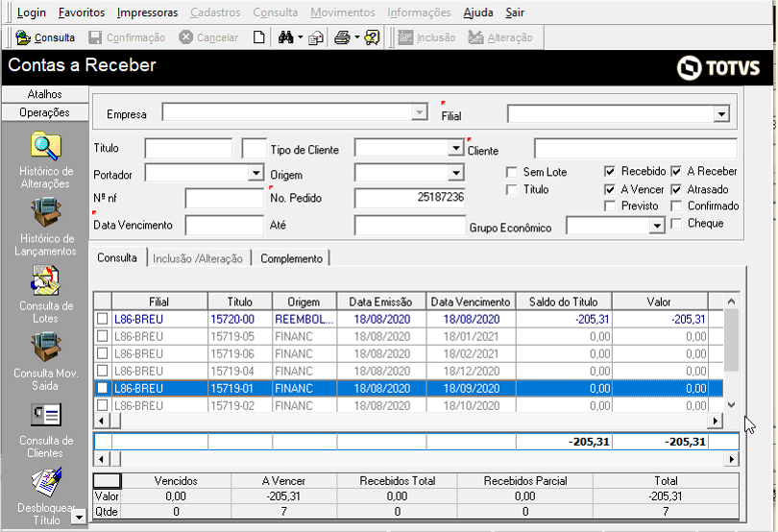Click the Operações sidebar button
778x532 pixels.
[44, 112]
